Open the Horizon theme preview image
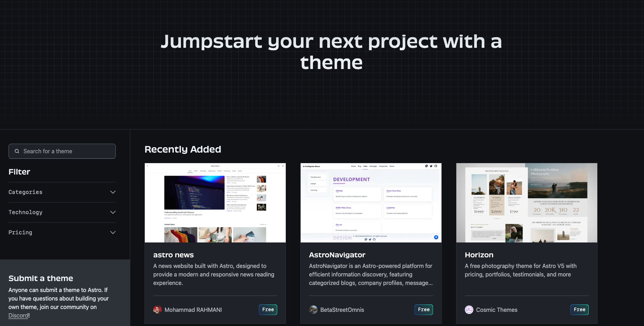This screenshot has height=326, width=644. [527, 203]
